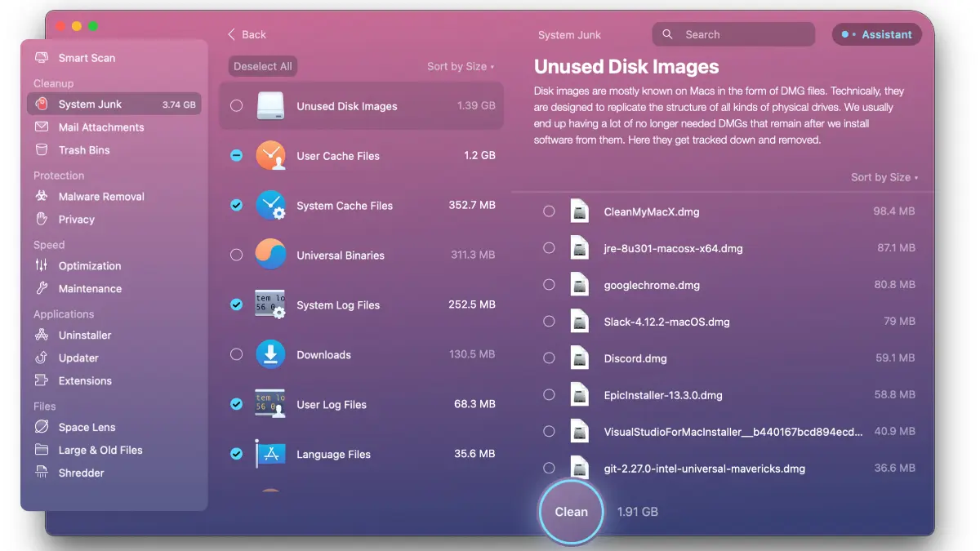Click the System Cache Files icon
The width and height of the screenshot is (980, 551).
click(x=270, y=205)
